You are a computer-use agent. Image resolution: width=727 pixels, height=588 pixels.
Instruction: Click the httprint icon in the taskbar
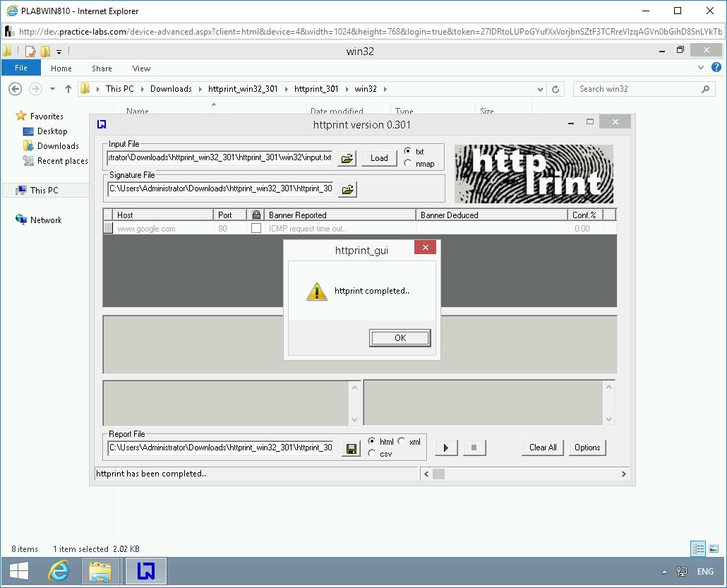tap(145, 571)
